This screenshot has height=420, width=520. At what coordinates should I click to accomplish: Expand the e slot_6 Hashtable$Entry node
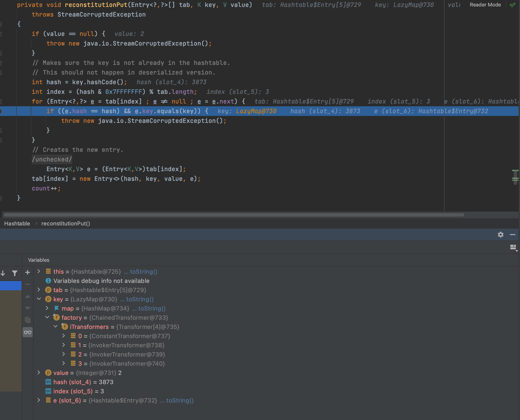coord(39,400)
